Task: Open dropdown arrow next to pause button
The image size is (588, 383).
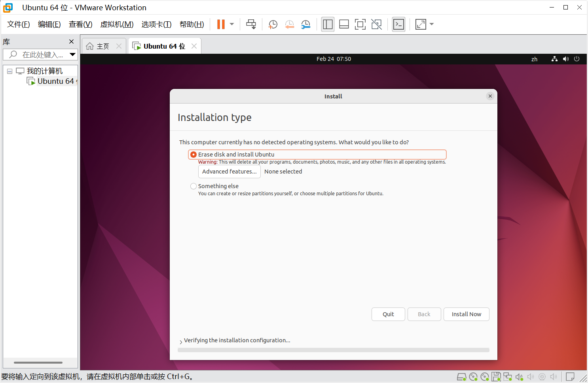Action: [232, 25]
